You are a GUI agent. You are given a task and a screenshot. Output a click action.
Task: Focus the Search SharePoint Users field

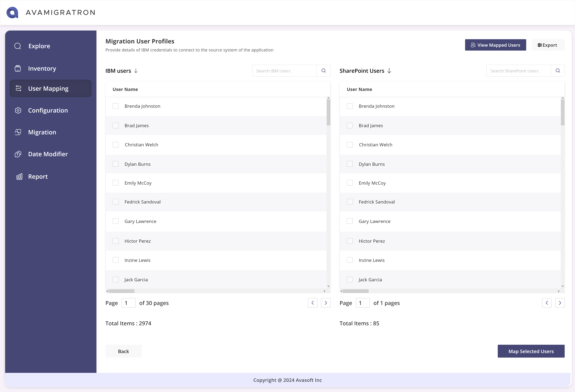[x=519, y=71]
